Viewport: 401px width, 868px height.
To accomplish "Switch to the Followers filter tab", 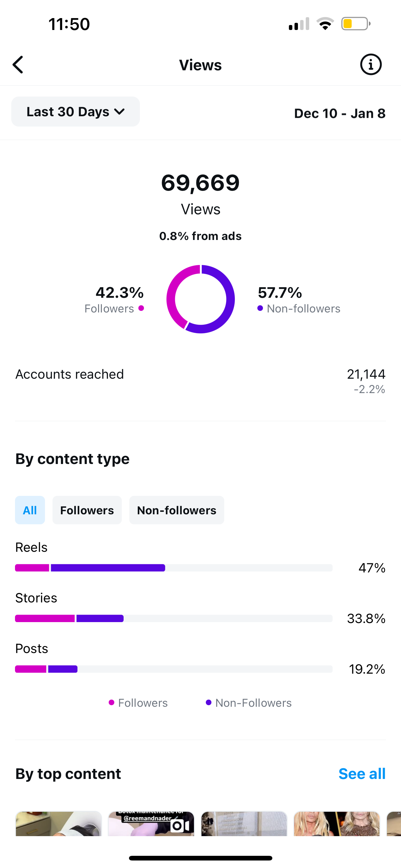I will pyautogui.click(x=87, y=510).
